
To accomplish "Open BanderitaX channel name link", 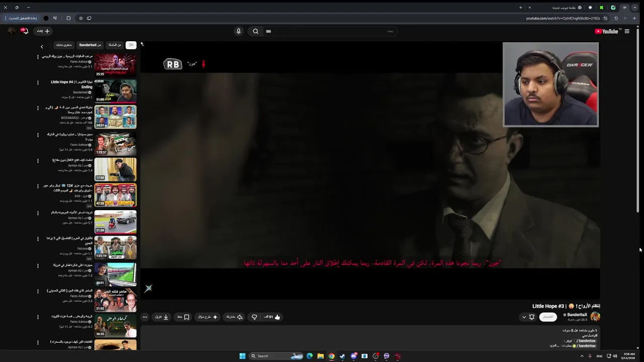I will coord(577,315).
